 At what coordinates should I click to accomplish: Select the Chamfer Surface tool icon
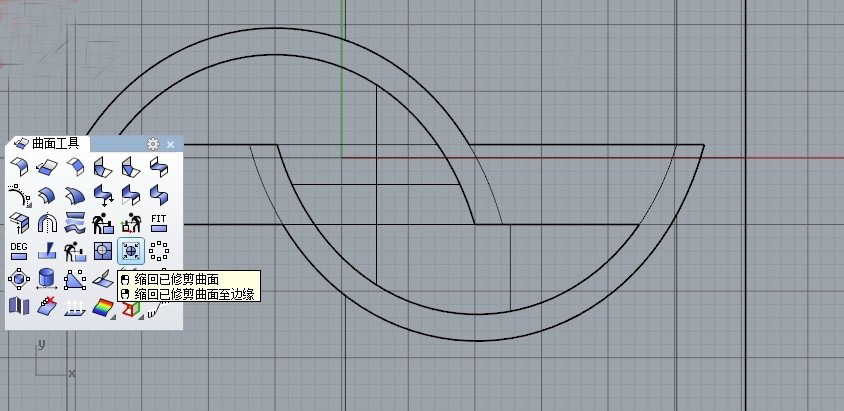click(x=75, y=166)
